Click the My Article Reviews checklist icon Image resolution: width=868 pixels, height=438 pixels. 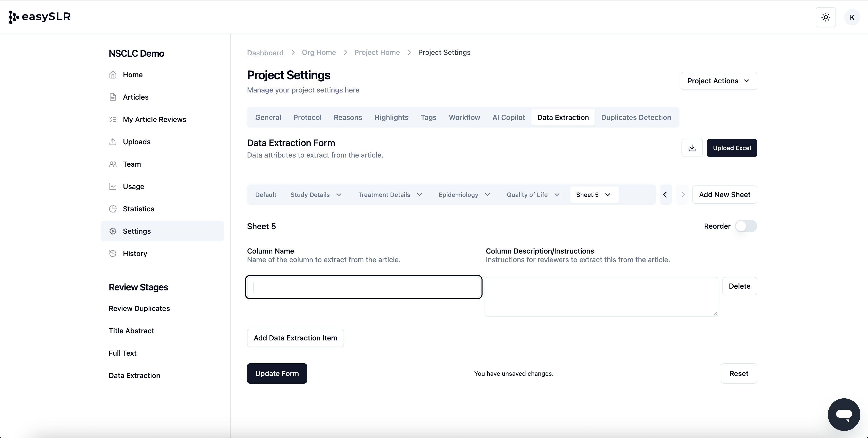click(113, 119)
